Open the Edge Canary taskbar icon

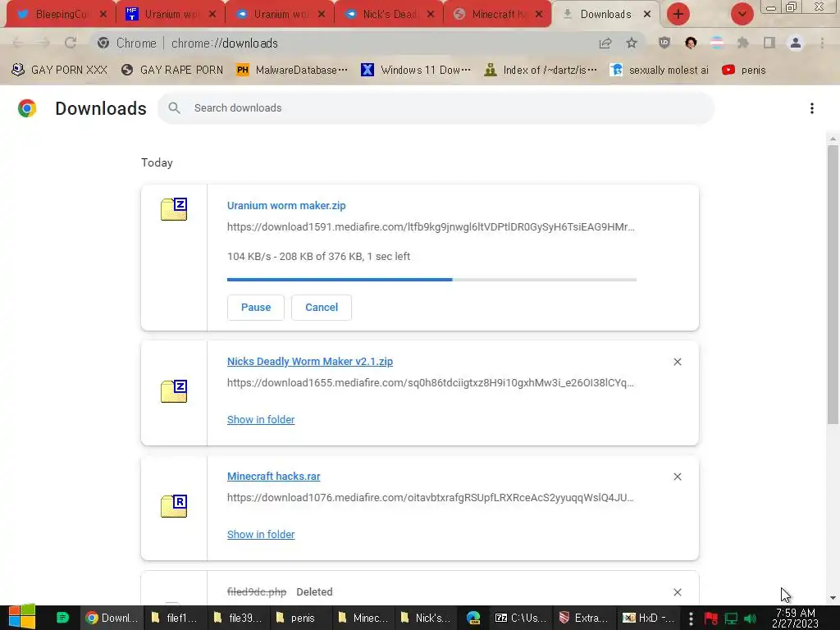pos(473,618)
